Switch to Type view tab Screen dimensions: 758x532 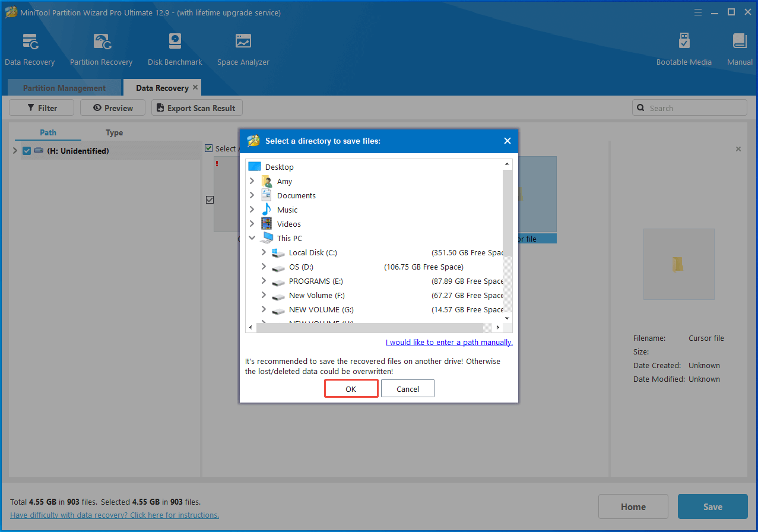[114, 132]
